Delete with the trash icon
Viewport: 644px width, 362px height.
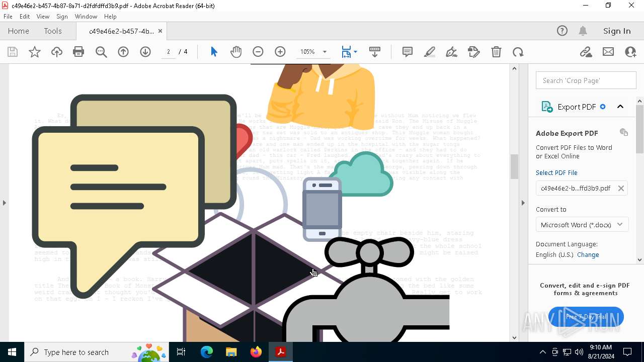tap(496, 52)
